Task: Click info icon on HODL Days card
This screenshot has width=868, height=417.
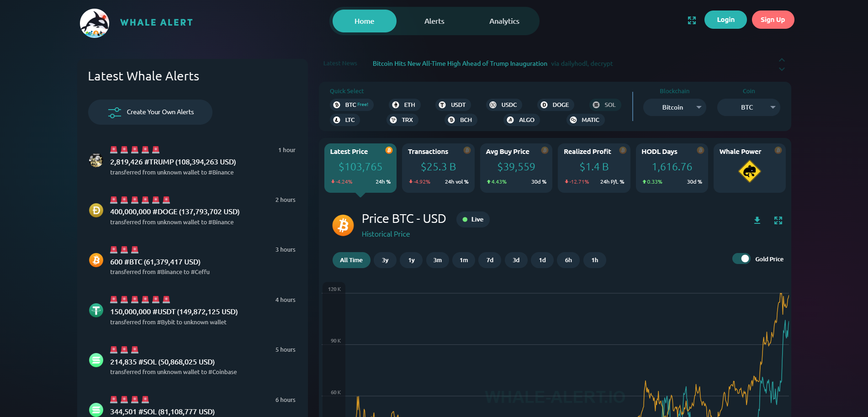Action: click(x=700, y=150)
